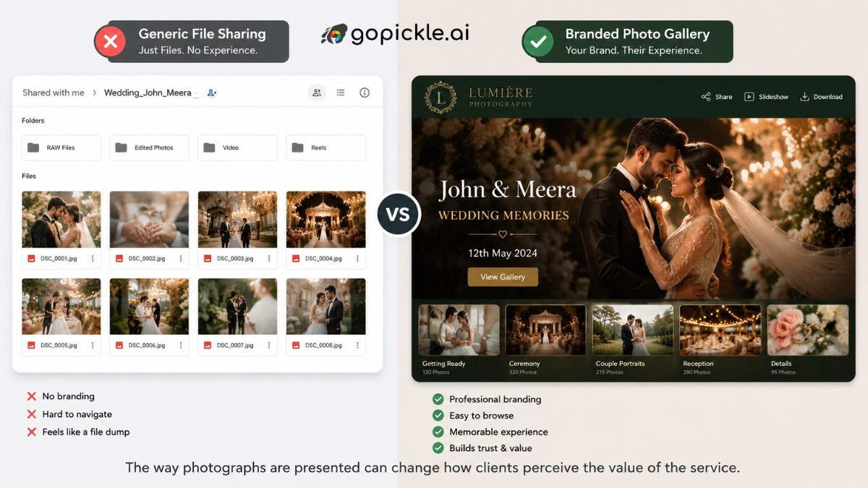The height and width of the screenshot is (488, 868).
Task: Open more options for DSC_0002.jpg
Action: (181, 259)
